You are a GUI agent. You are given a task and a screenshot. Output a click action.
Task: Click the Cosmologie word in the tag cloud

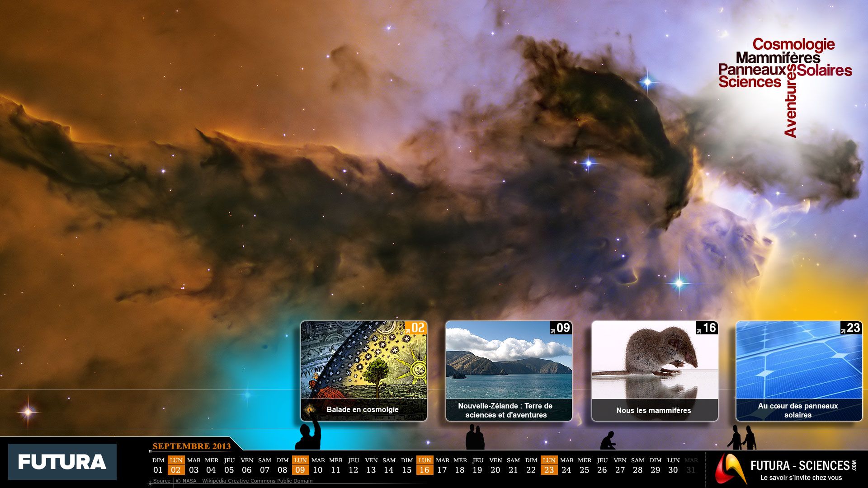pyautogui.click(x=793, y=44)
